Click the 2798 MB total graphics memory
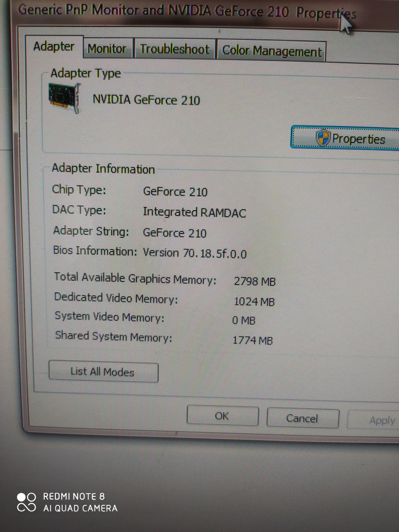 (254, 281)
